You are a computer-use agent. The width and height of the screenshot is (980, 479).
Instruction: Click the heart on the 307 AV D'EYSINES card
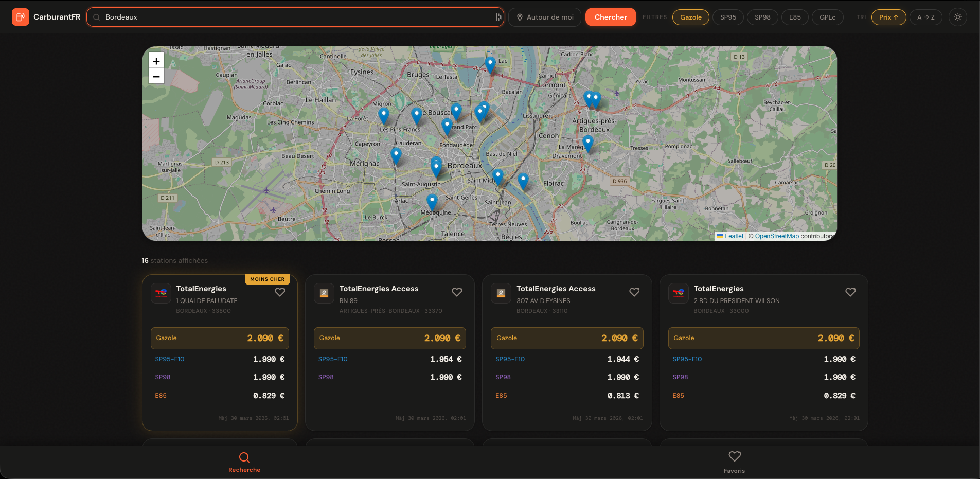(x=634, y=292)
